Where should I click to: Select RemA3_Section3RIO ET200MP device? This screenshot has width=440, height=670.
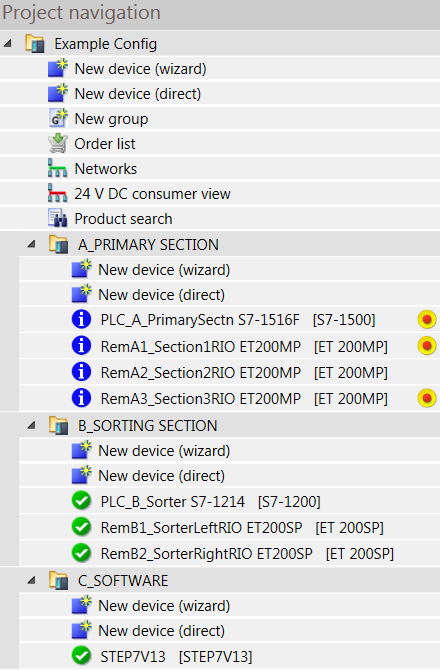pos(244,399)
